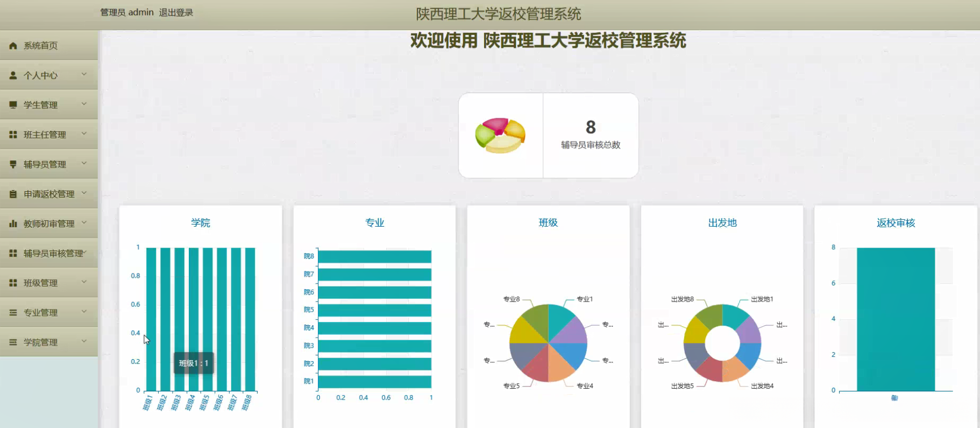Image resolution: width=980 pixels, height=428 pixels.
Task: Expand the 班级管理 chevron
Action: pyautogui.click(x=84, y=281)
